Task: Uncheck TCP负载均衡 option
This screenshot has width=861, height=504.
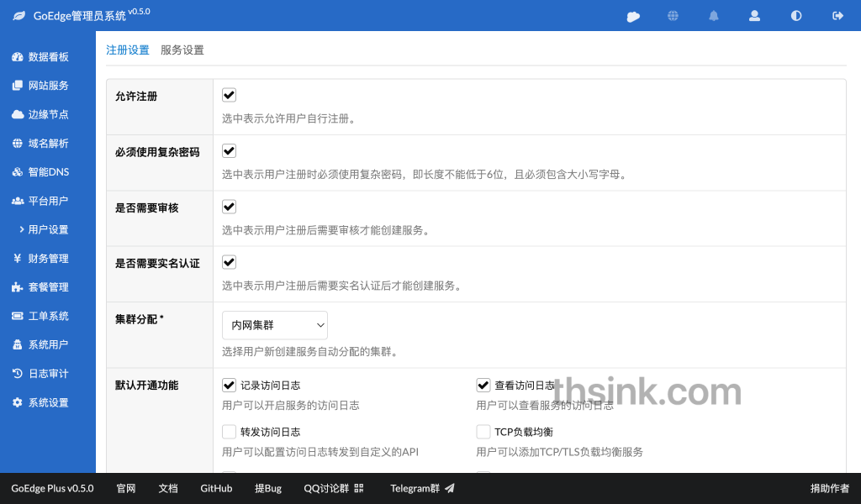Action: (x=483, y=431)
